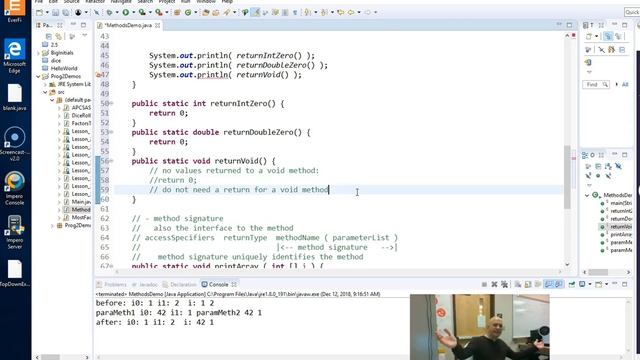This screenshot has height=360, width=640.
Task: Open the Javadoc tab
Action: tap(145, 284)
